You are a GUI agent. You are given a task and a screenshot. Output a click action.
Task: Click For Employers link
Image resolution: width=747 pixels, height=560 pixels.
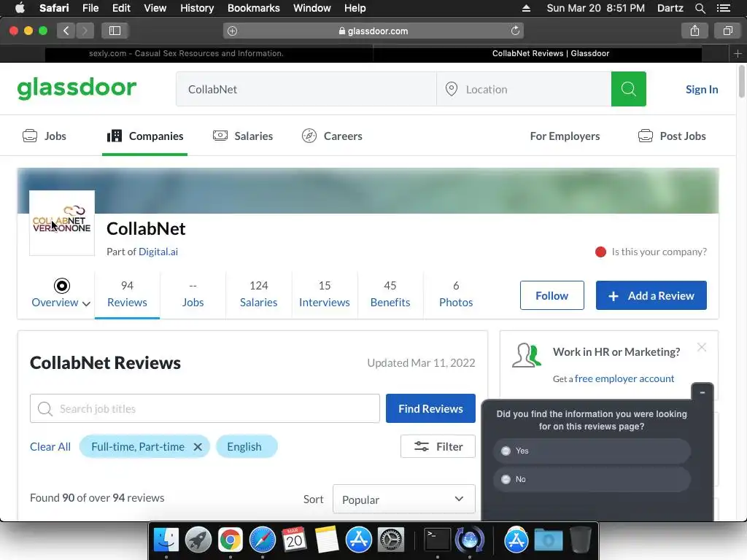point(565,136)
